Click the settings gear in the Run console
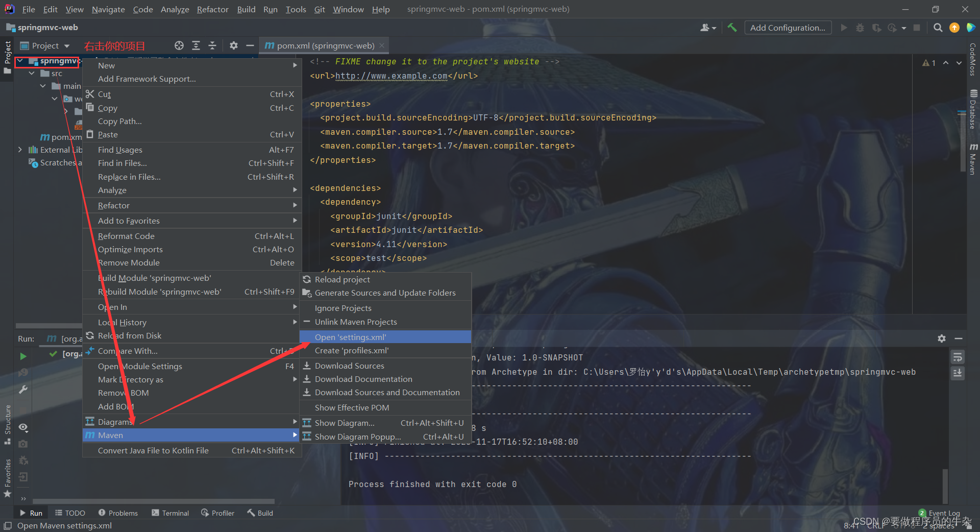 point(941,338)
